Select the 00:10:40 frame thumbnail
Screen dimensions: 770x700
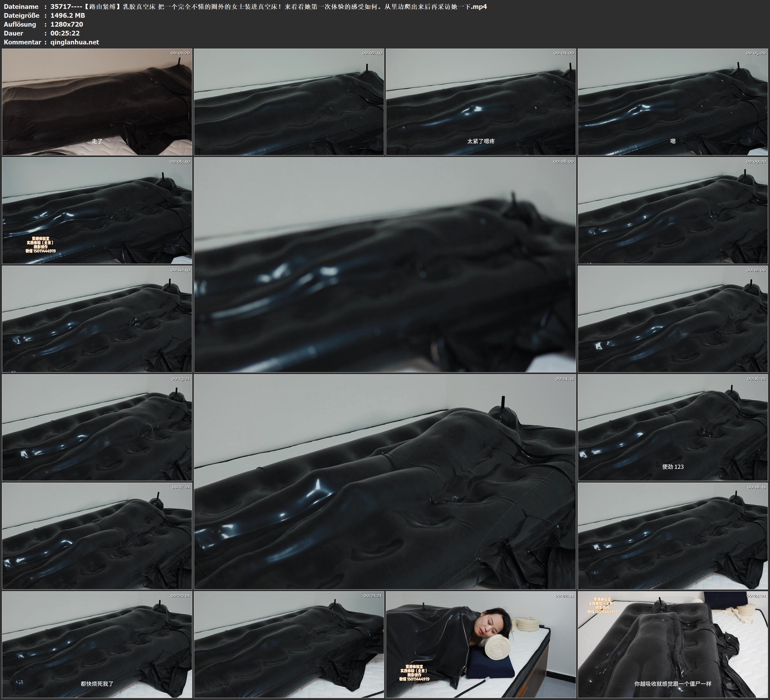pyautogui.click(x=97, y=319)
